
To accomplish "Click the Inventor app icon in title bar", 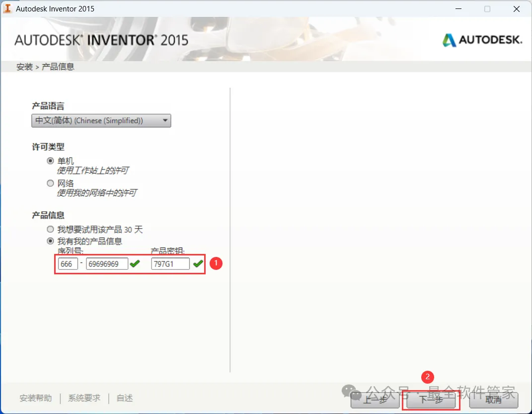I will (x=7, y=8).
